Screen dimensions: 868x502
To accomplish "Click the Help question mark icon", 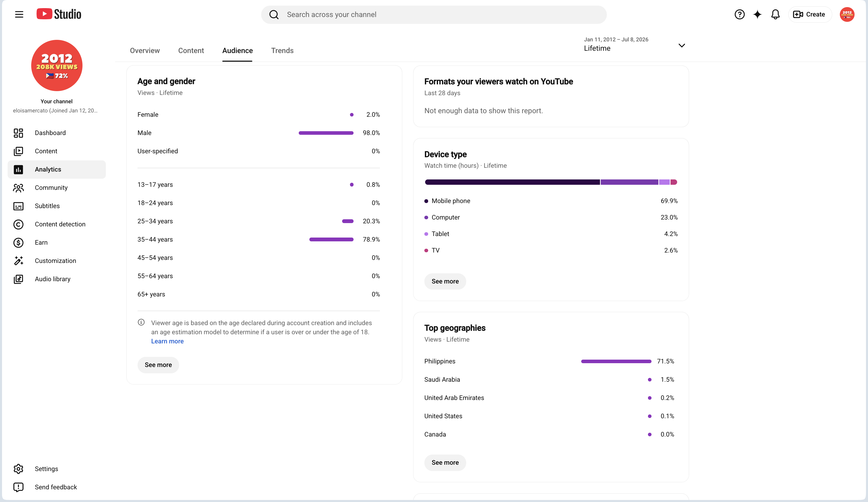I will pyautogui.click(x=739, y=14).
